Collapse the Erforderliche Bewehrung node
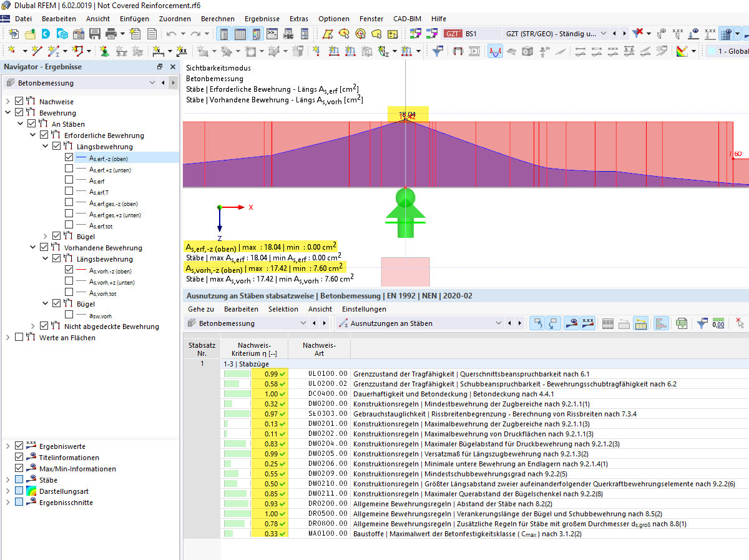Screen dimensions: 749x560 coord(33,135)
